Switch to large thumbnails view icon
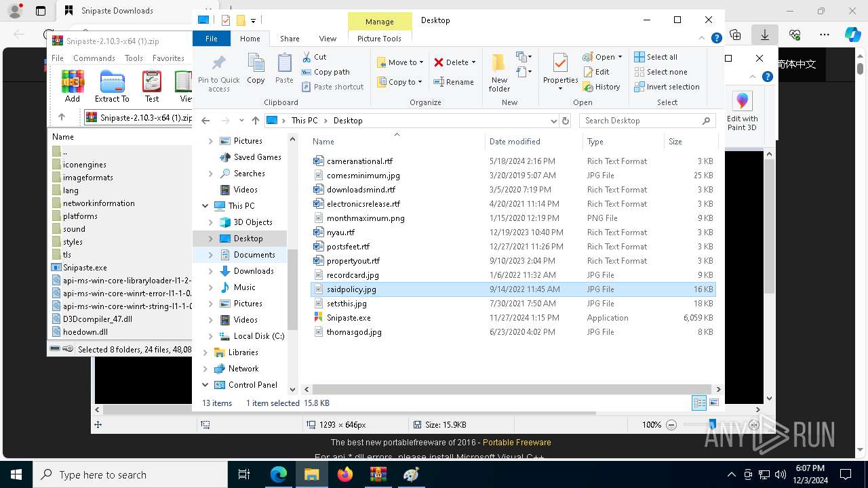The image size is (868, 488). [x=713, y=403]
